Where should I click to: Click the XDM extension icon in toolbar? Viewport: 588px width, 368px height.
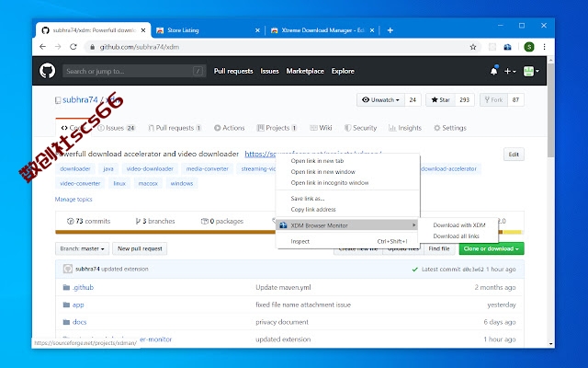tap(507, 47)
